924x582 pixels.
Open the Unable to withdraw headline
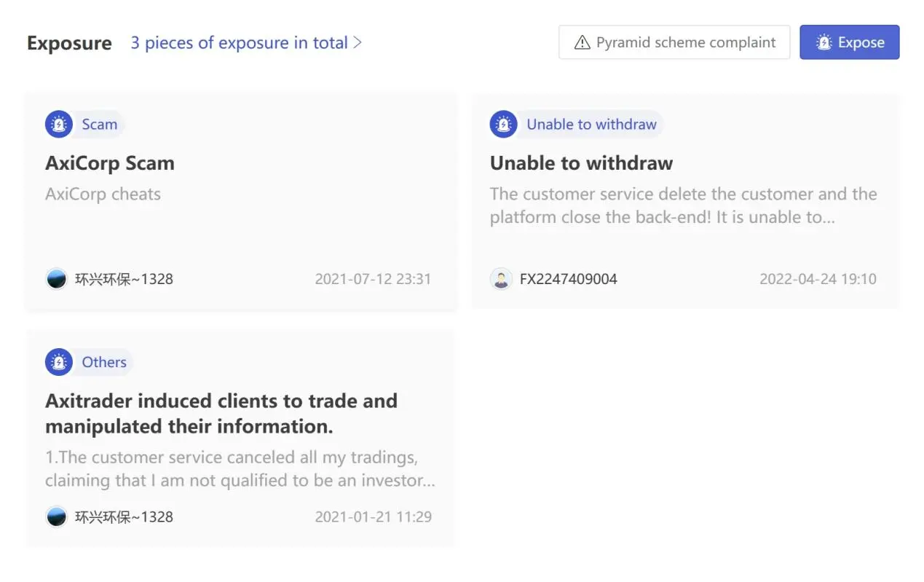581,163
